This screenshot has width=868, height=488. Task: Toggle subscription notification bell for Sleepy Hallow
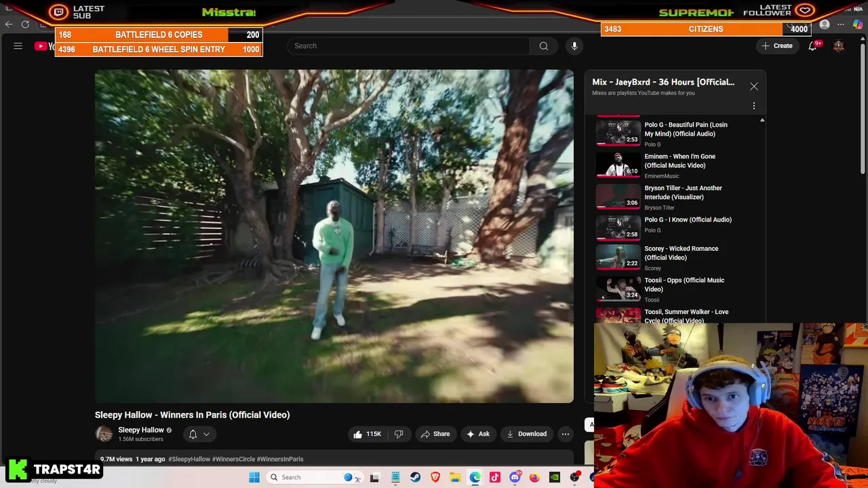(193, 434)
